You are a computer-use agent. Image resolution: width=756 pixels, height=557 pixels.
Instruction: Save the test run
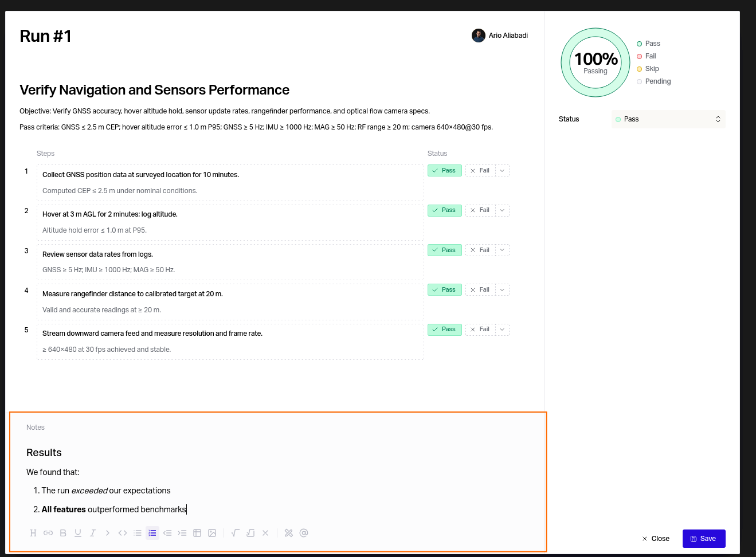coord(703,539)
